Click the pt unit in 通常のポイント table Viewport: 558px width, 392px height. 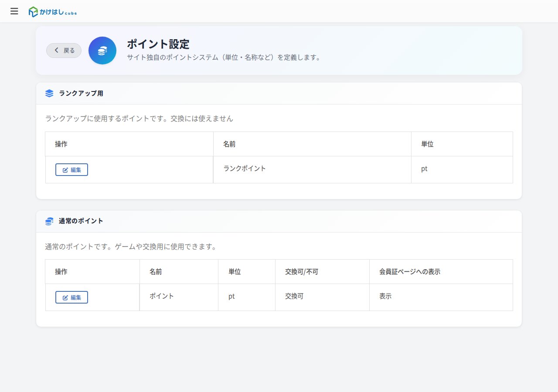pyautogui.click(x=232, y=296)
